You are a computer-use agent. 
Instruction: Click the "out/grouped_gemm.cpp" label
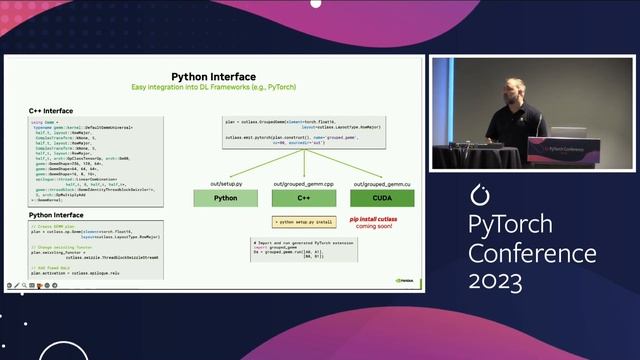304,184
